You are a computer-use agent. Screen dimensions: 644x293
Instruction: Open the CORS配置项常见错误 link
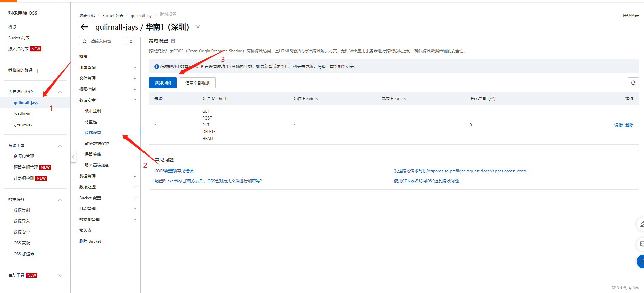[174, 171]
